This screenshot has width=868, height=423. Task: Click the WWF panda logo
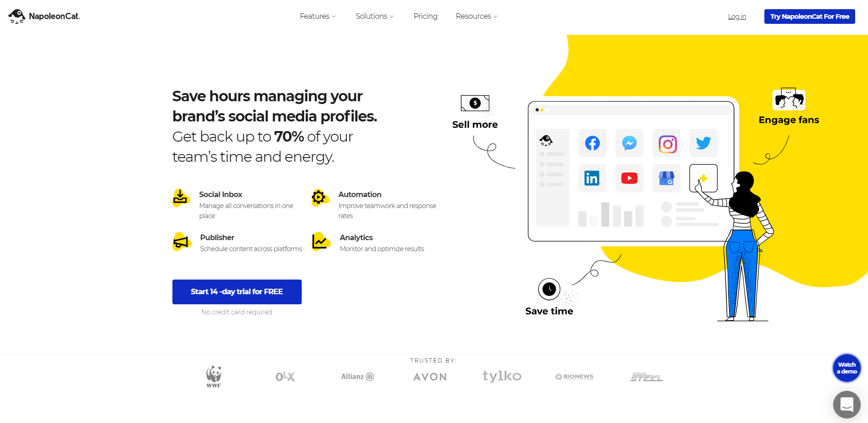coord(214,377)
